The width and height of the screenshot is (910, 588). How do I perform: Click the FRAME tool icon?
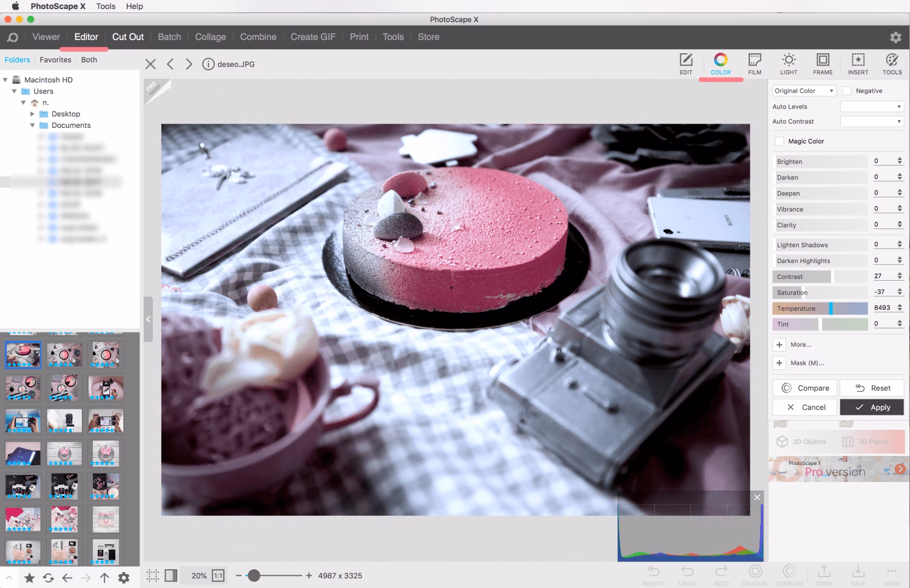point(823,64)
